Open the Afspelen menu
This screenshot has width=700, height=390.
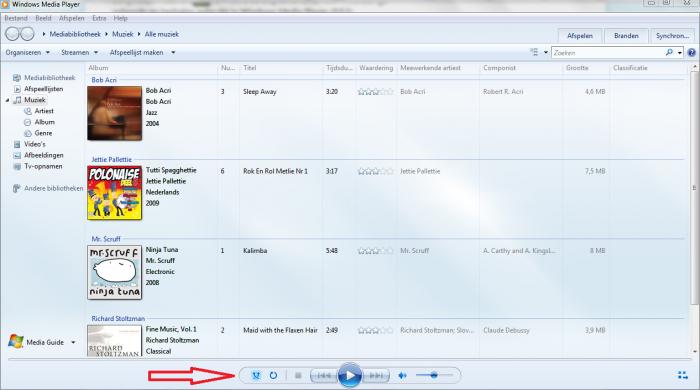click(x=71, y=18)
